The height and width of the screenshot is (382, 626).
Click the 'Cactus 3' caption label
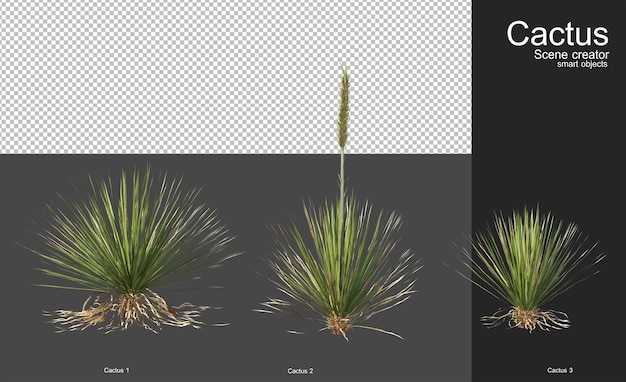[x=560, y=370]
